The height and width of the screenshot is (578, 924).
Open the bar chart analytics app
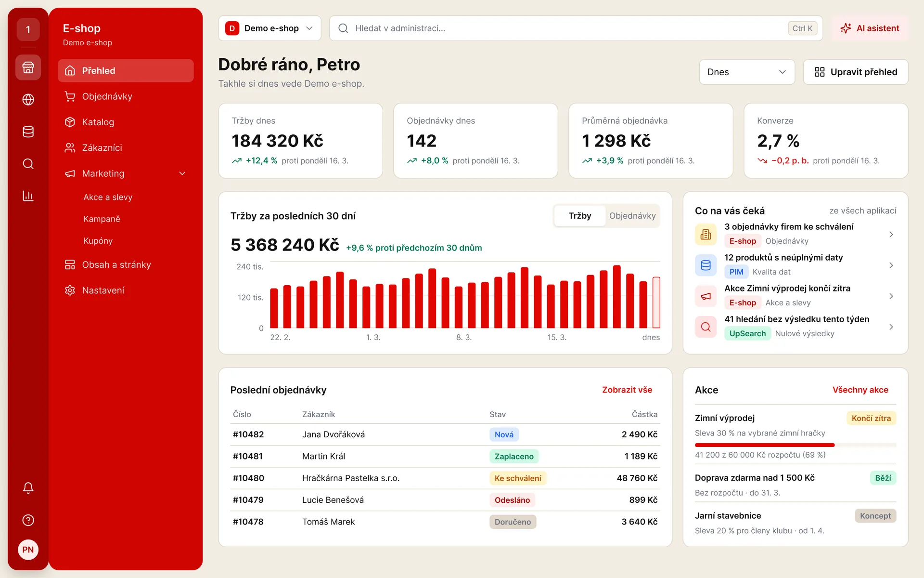click(28, 196)
